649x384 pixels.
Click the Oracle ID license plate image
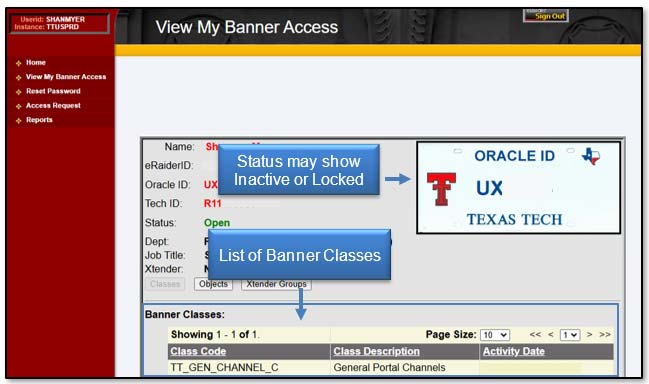(x=519, y=187)
